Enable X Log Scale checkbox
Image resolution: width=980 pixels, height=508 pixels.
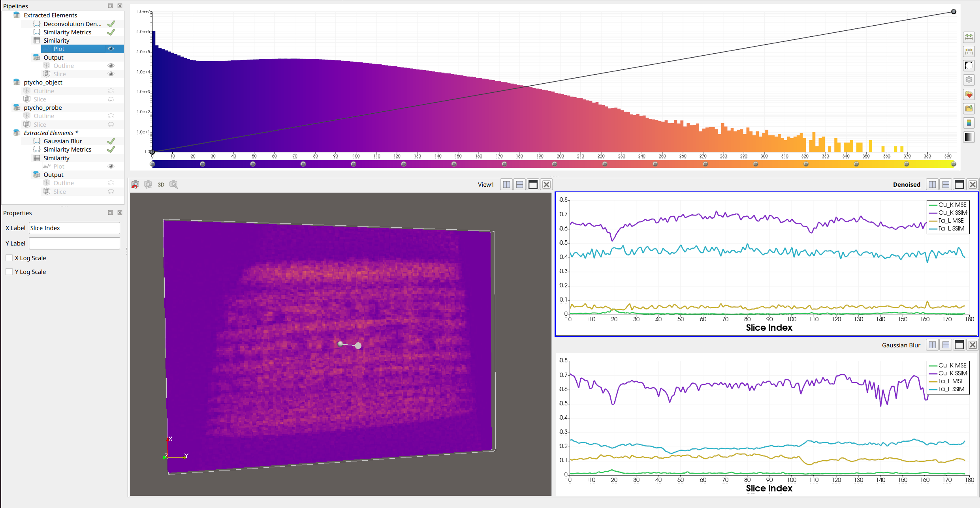tap(9, 258)
